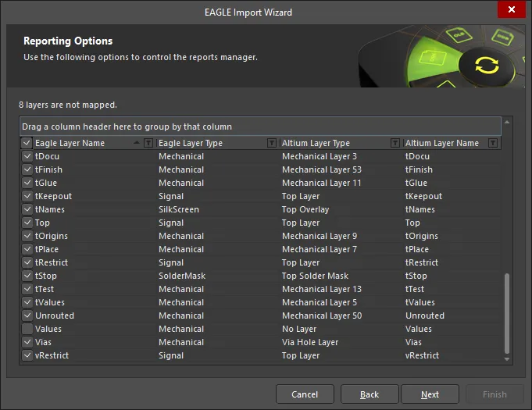Click the vertical scrollbar thumb
Image resolution: width=532 pixels, height=410 pixels.
(x=507, y=313)
